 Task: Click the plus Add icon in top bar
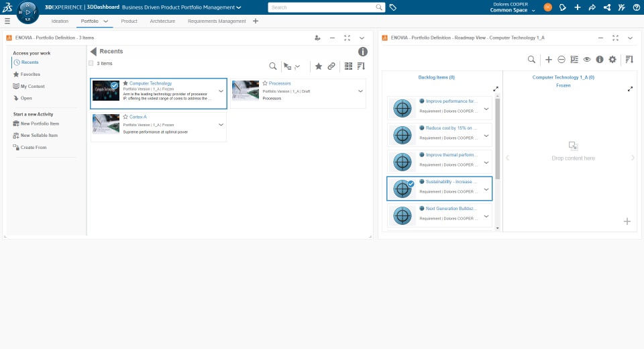(x=578, y=7)
